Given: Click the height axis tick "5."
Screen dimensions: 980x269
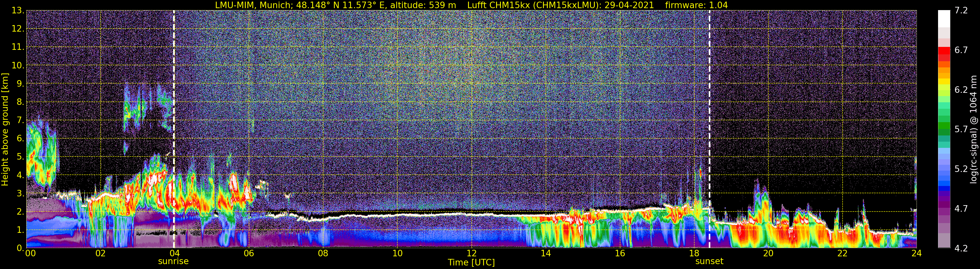Looking at the screenshot, I should pyautogui.click(x=20, y=157).
